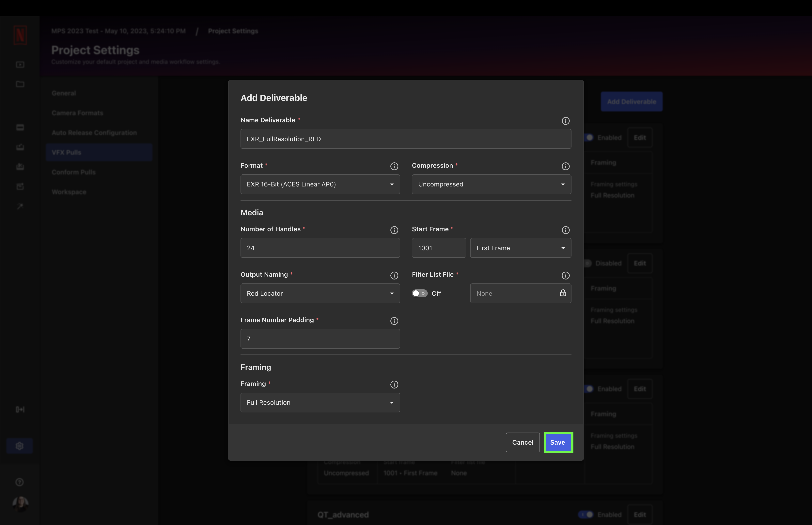Click the lock icon in Filter List field
Image resolution: width=812 pixels, height=525 pixels.
click(x=563, y=293)
